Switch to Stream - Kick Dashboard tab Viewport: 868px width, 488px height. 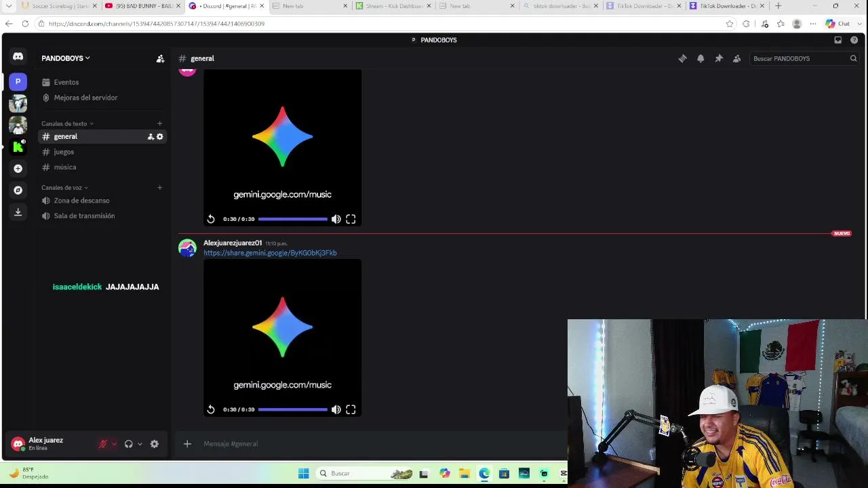[393, 6]
